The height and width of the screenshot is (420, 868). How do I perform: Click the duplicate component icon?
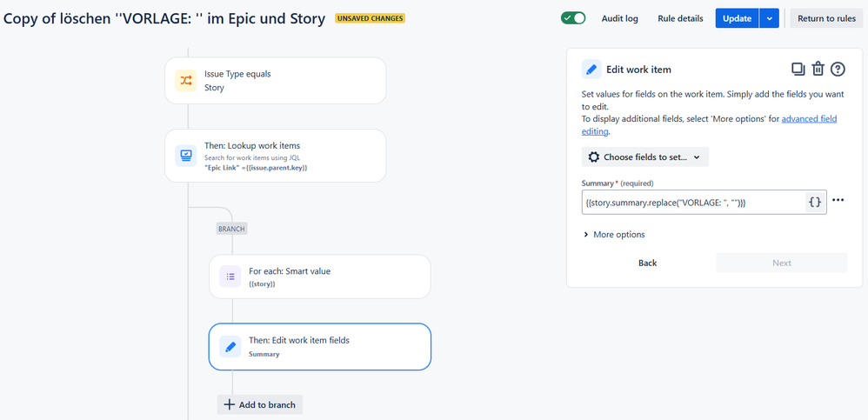click(798, 70)
